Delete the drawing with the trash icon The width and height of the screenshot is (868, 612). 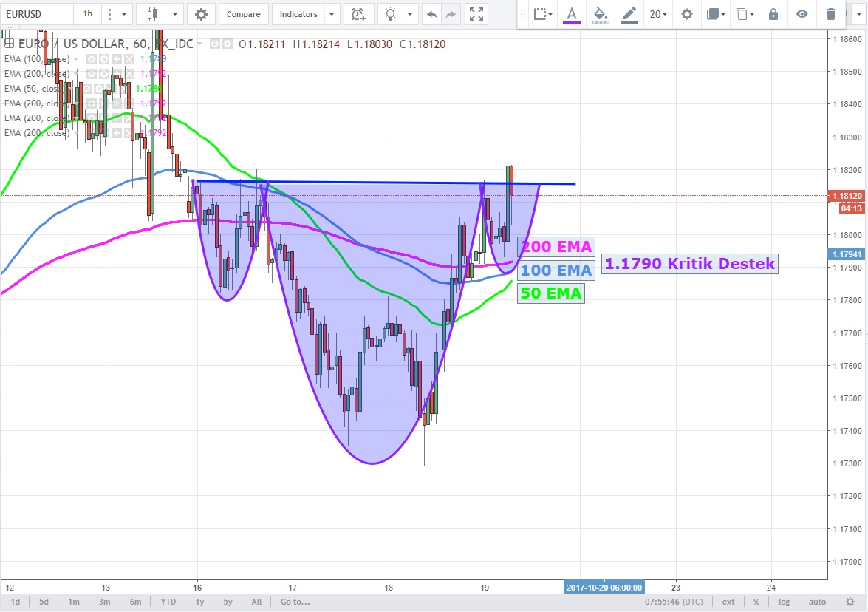pos(831,14)
